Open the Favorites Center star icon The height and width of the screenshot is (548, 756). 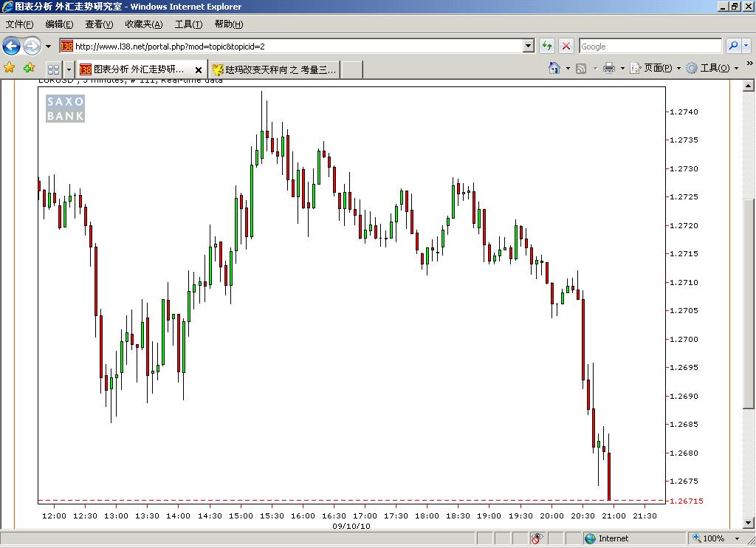[9, 68]
